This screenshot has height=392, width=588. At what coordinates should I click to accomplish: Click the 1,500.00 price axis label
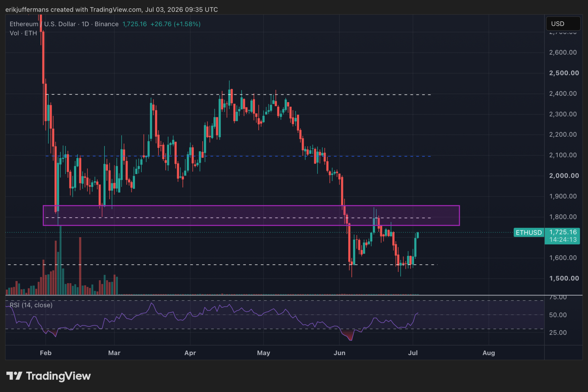564,279
